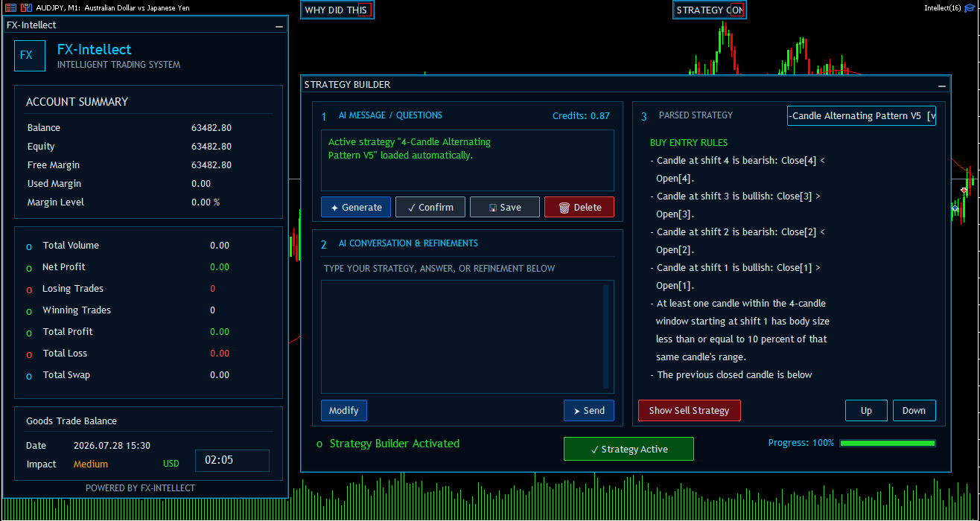Click the Medium impact value
The image size is (980, 521).
click(91, 464)
